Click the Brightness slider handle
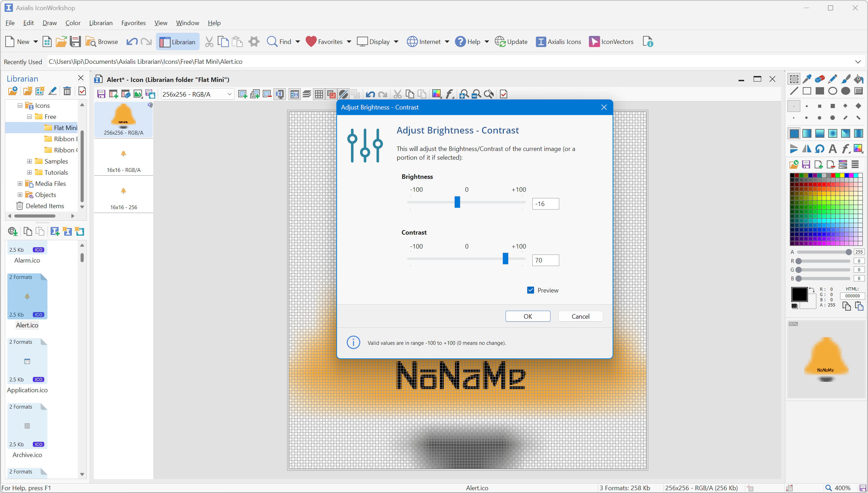The height and width of the screenshot is (493, 868). [x=457, y=202]
